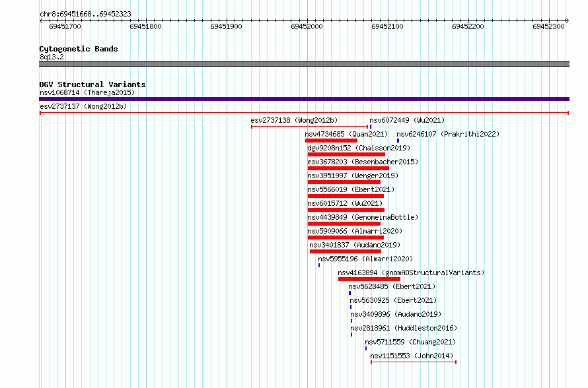Click nsv5711559 (Chuang2021) label
Image resolution: width=588 pixels, height=388 pixels.
click(x=410, y=342)
